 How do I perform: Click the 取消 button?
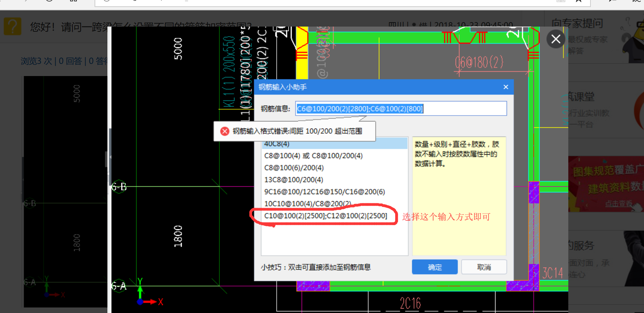coord(484,267)
